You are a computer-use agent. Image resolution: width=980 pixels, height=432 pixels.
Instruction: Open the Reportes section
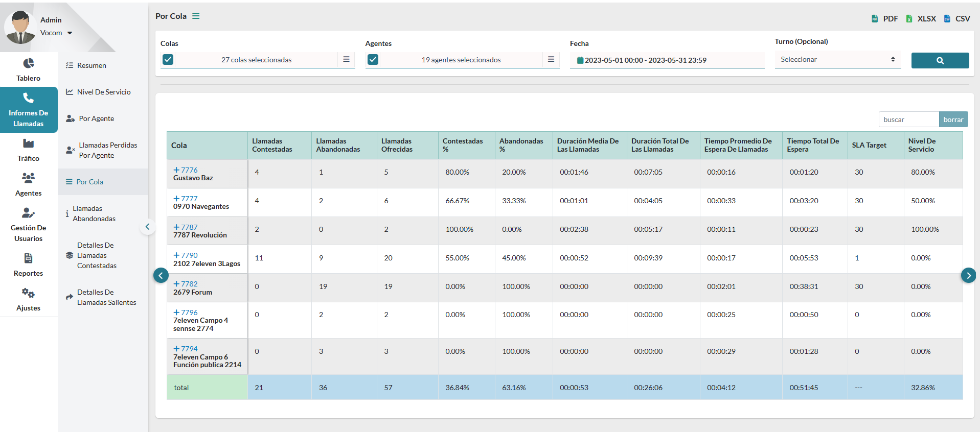29,265
